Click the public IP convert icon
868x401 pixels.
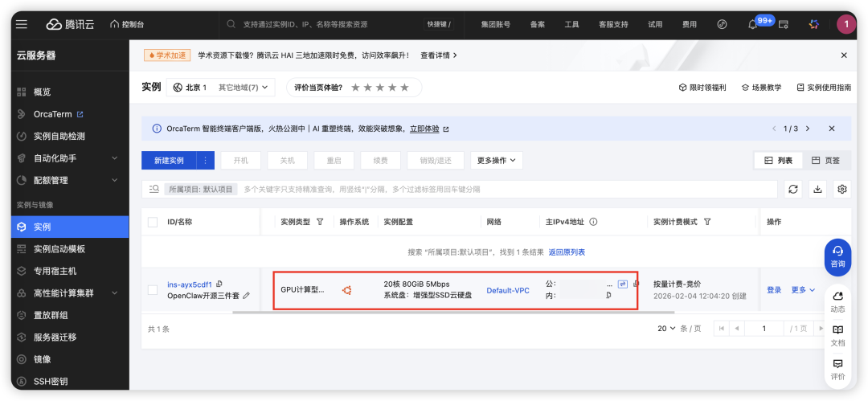(623, 284)
